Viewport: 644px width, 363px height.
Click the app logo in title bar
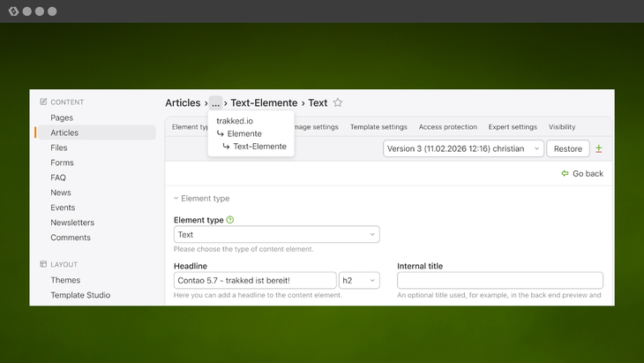coord(13,11)
